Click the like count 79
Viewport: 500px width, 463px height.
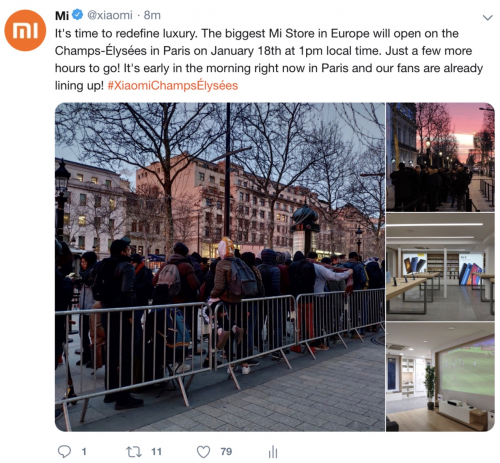pos(226,452)
